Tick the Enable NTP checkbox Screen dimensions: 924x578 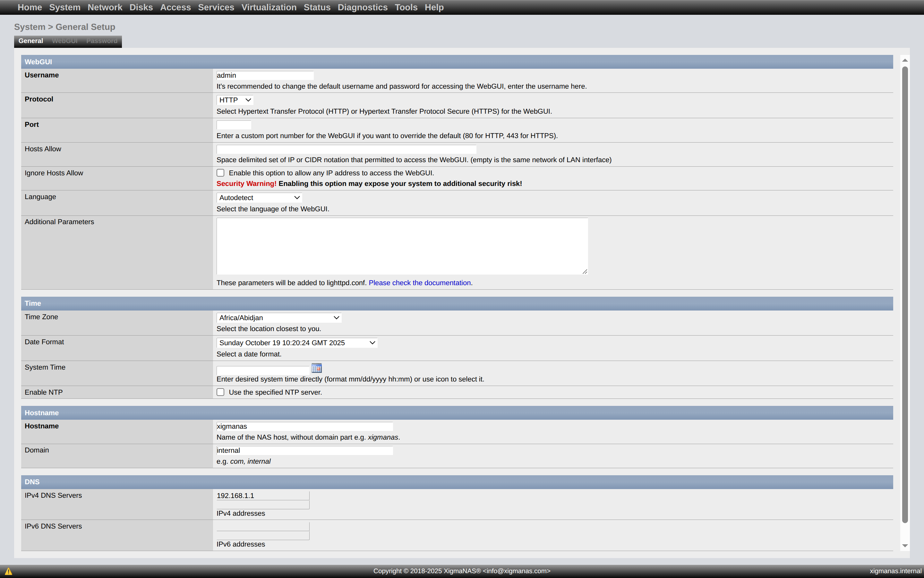click(x=220, y=392)
